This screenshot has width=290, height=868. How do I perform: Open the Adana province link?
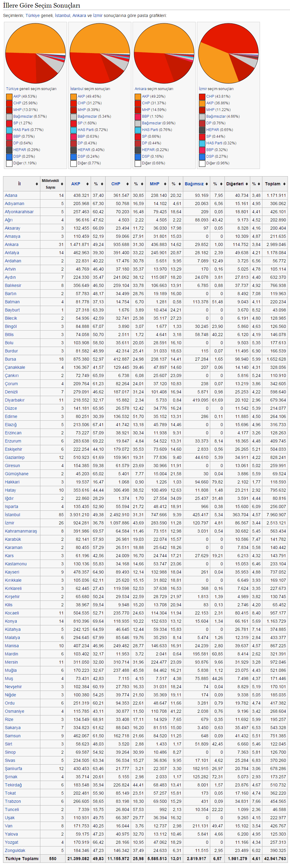[11, 195]
